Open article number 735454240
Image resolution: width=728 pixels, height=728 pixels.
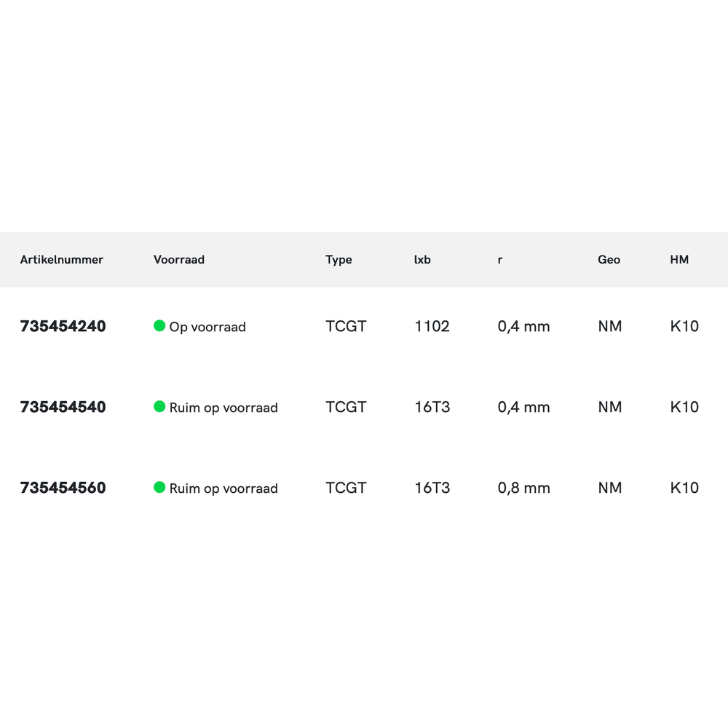pos(63,327)
